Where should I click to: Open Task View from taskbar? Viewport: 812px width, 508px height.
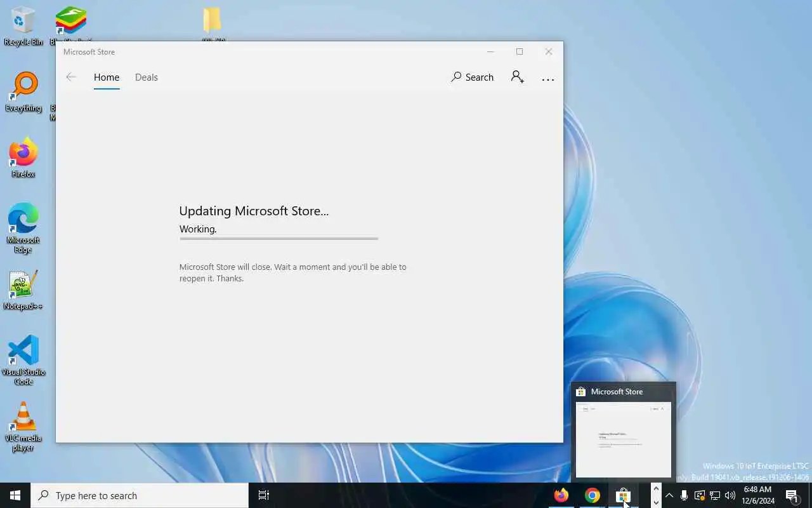pyautogui.click(x=264, y=495)
